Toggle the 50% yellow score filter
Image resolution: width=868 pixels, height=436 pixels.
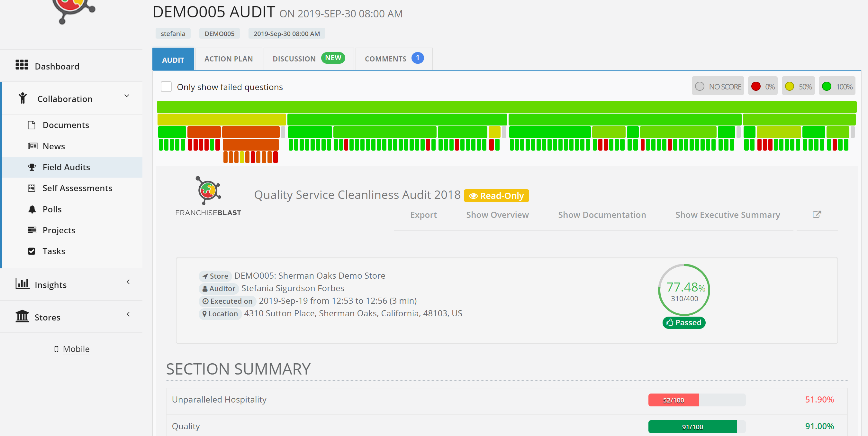pos(798,87)
